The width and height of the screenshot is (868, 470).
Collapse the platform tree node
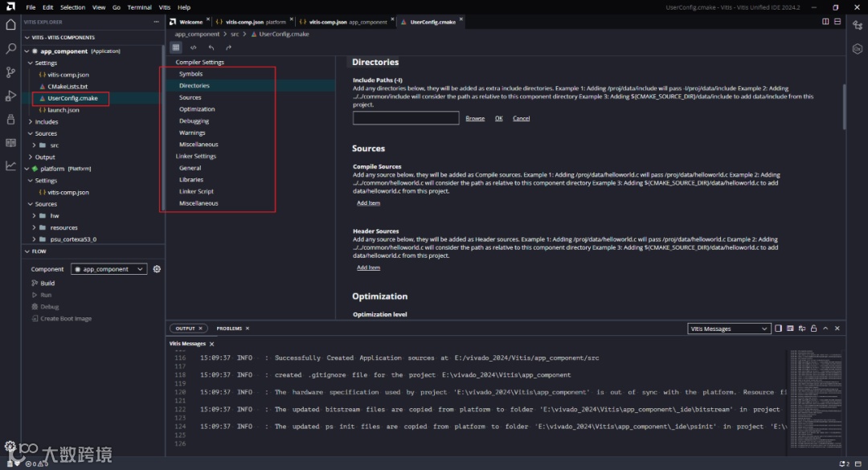pyautogui.click(x=27, y=169)
